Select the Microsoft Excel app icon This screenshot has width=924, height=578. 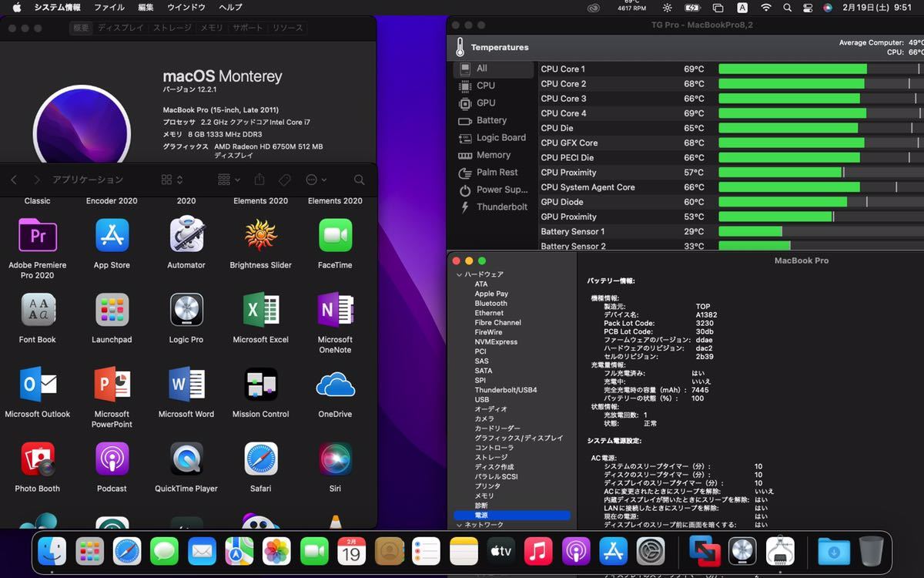coord(260,310)
